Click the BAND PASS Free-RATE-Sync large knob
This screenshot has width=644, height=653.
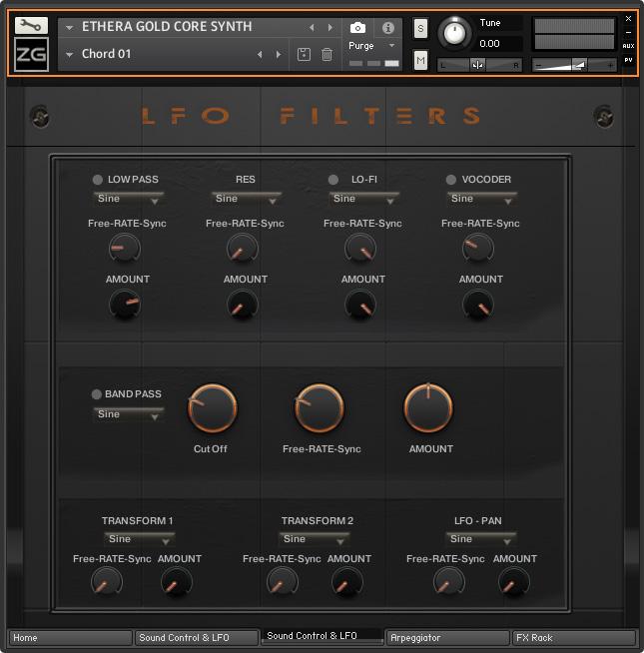click(x=320, y=408)
